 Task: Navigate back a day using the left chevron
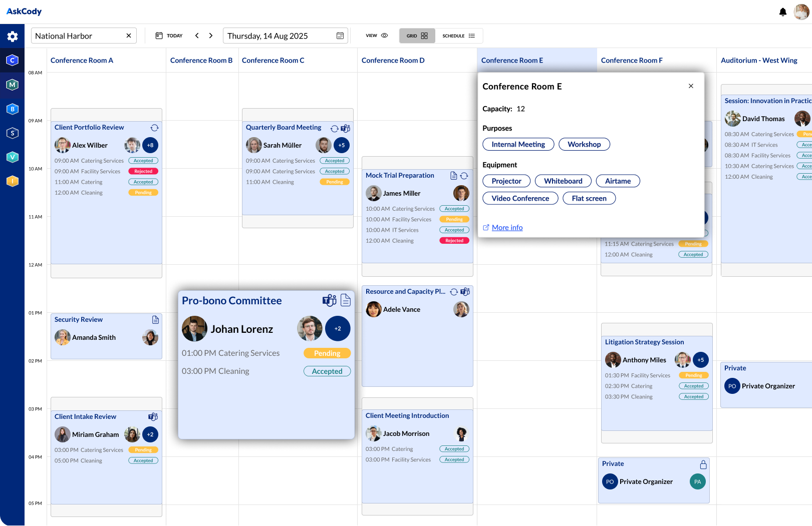click(197, 36)
